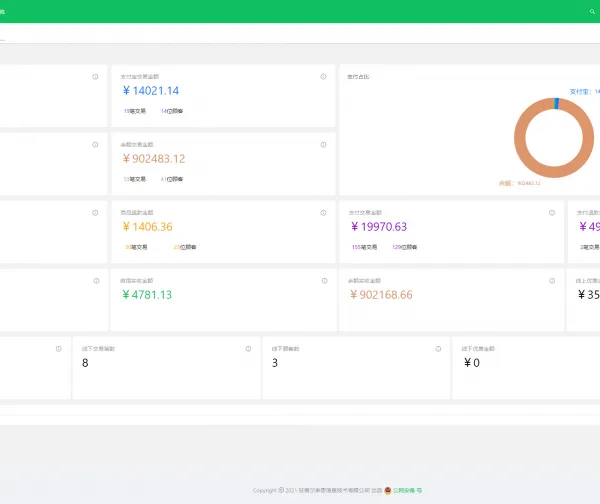Click the label above the value 3
The image size is (600, 504).
(x=285, y=349)
